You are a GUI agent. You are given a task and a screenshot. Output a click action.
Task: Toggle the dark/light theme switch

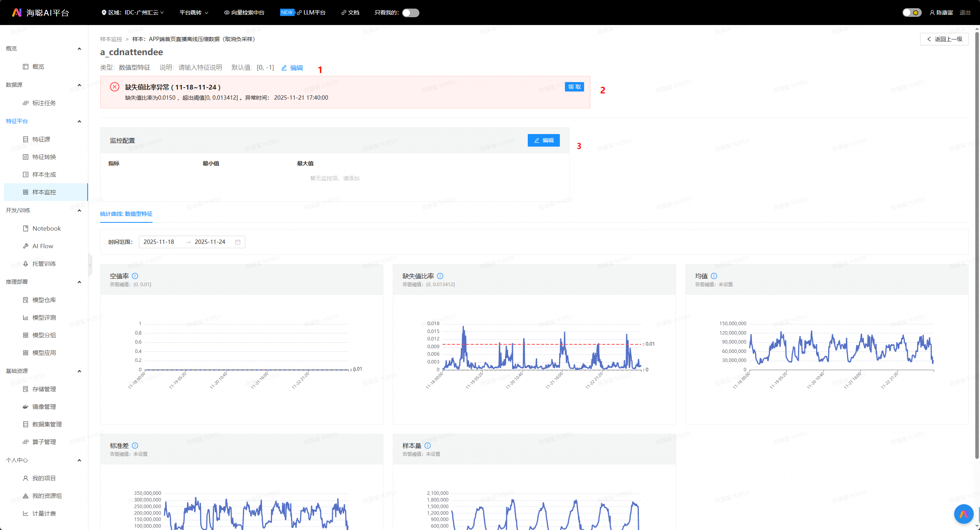(912, 13)
